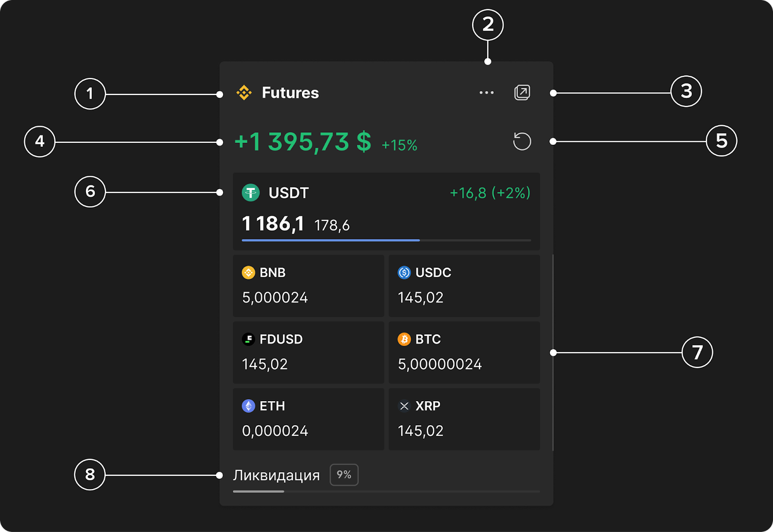The width and height of the screenshot is (773, 532).
Task: Click the BTC Bitcoin icon
Action: click(404, 339)
